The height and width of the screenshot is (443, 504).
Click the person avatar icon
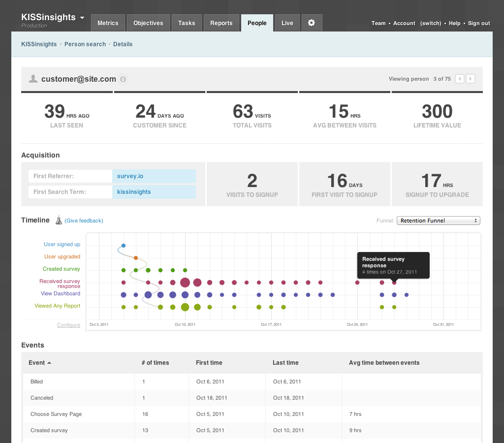(33, 79)
